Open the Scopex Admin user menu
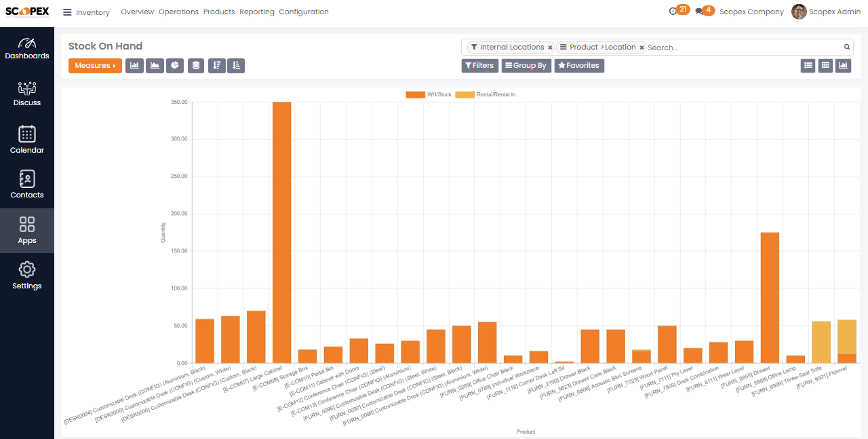Viewport: 868px width, 439px height. [x=827, y=12]
